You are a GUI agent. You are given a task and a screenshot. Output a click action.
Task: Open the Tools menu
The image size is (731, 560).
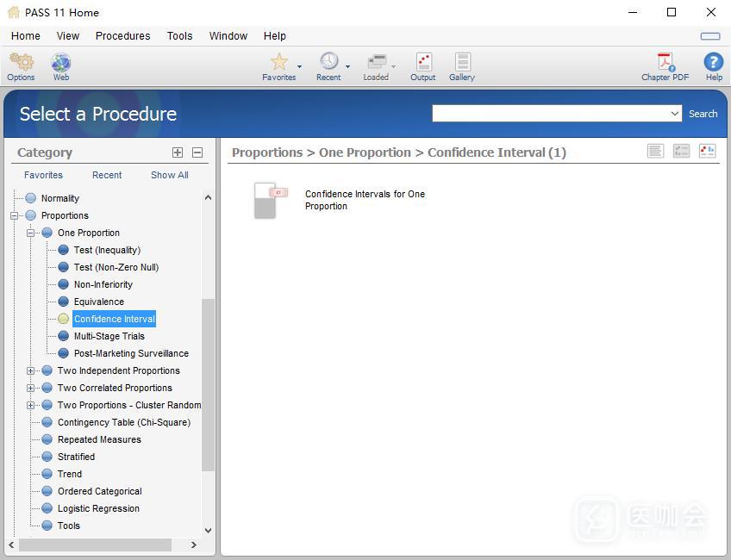tap(179, 36)
